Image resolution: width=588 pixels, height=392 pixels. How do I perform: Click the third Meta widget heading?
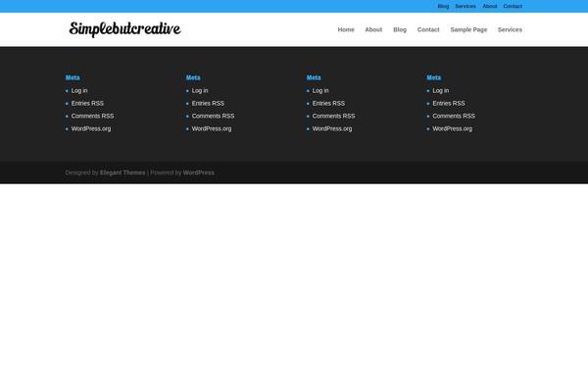pos(314,77)
